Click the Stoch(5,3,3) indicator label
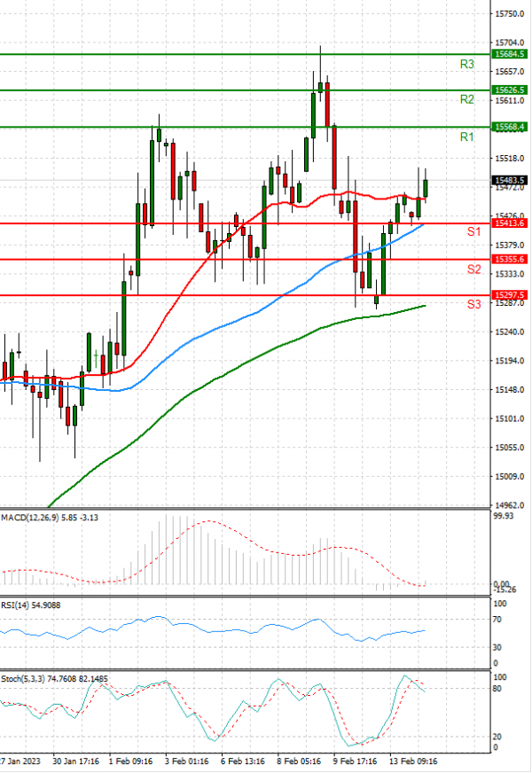The image size is (532, 773). (x=54, y=679)
